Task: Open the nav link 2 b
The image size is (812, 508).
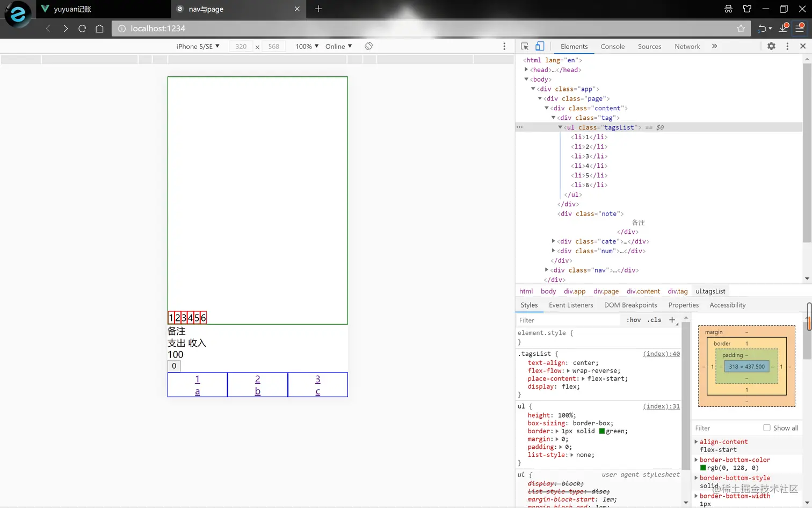Action: point(258,385)
